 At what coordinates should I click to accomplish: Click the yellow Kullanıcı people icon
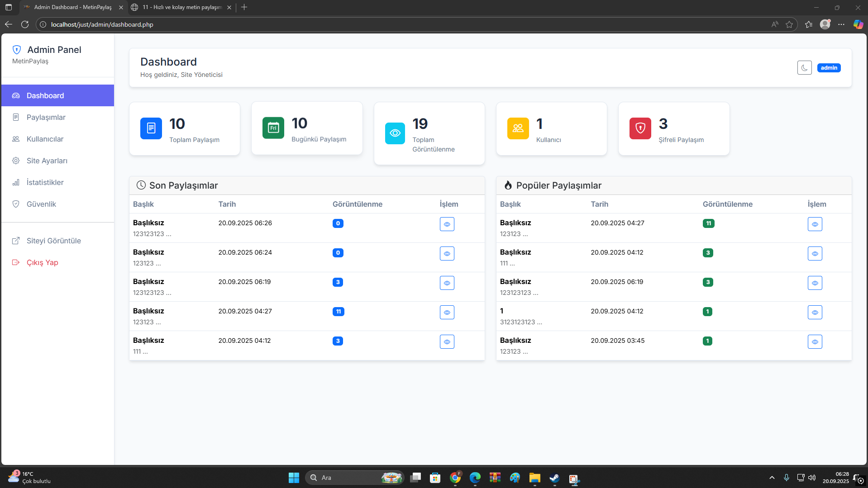[518, 128]
